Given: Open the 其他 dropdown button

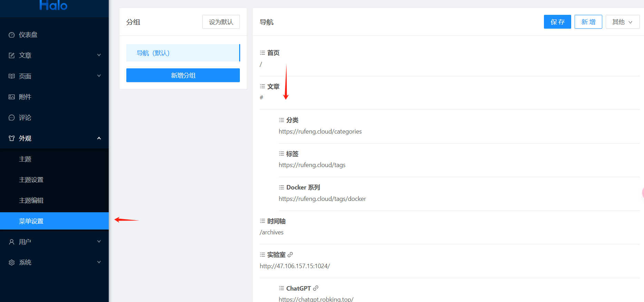Looking at the screenshot, I should pos(623,22).
